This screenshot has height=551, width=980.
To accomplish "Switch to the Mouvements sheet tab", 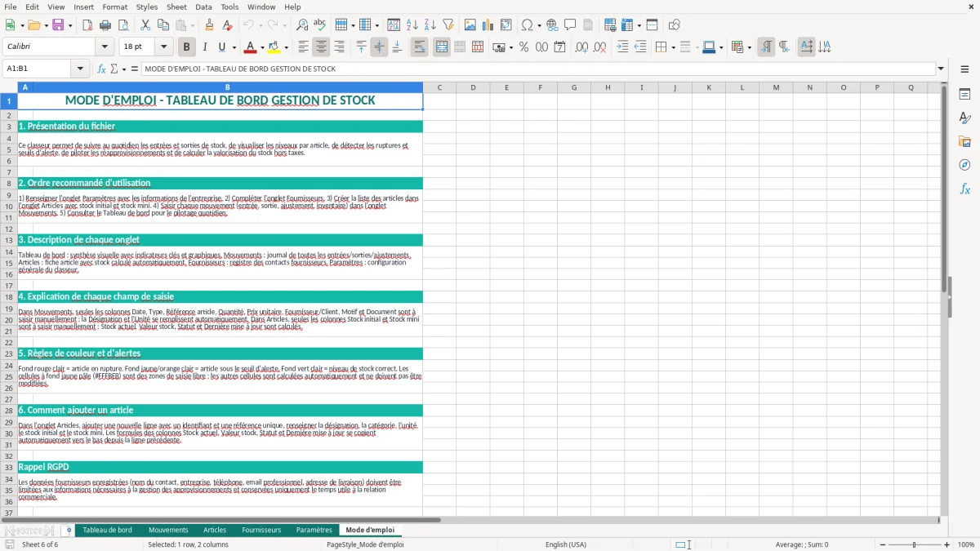I will [x=168, y=531].
